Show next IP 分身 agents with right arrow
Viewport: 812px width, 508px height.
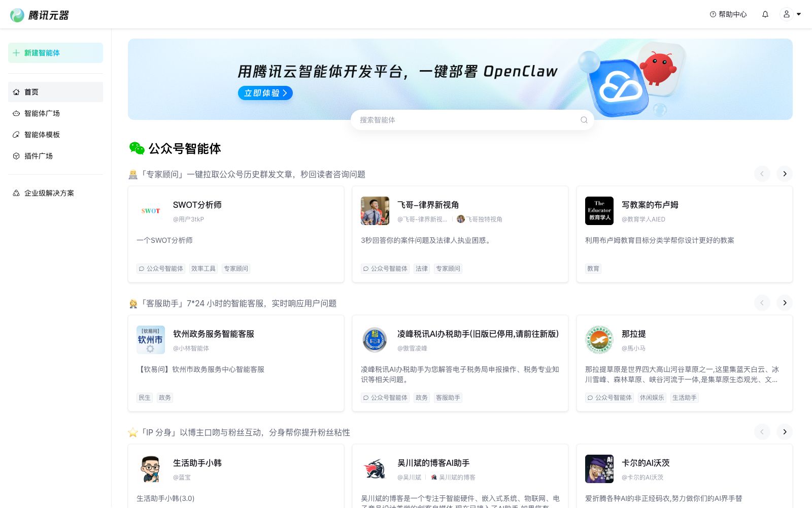pyautogui.click(x=785, y=432)
